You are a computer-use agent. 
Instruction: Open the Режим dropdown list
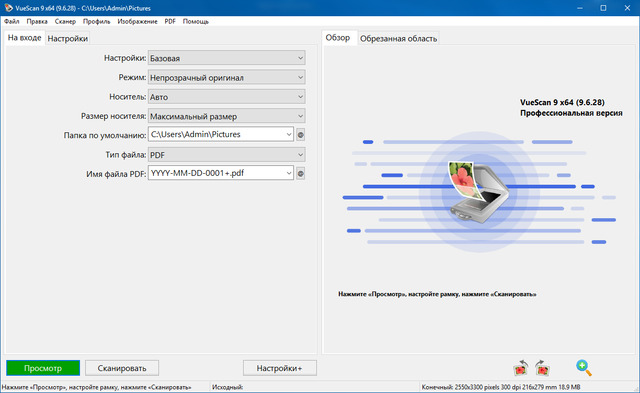pyautogui.click(x=227, y=77)
